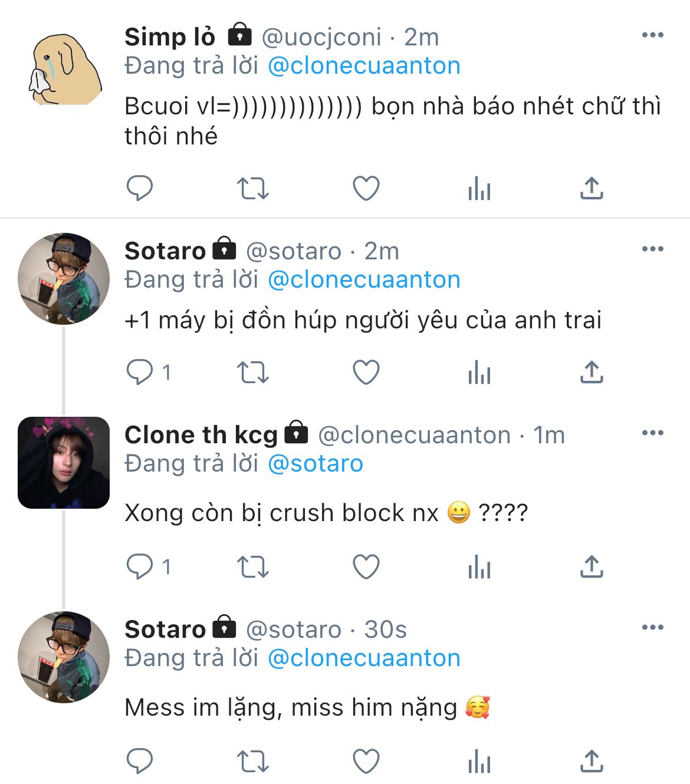Reply to Sotaro's '+1 máy bị đồn' tweet
This screenshot has width=690, height=784.
(140, 373)
